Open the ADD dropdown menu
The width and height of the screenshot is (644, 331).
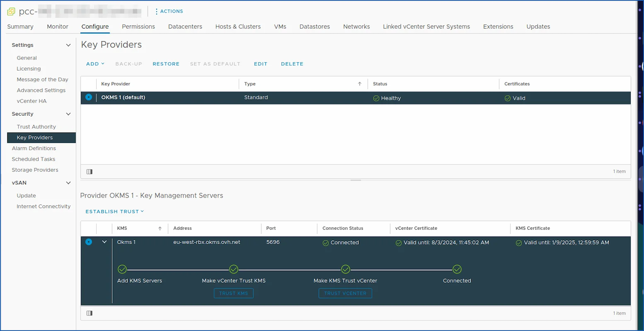pos(95,64)
